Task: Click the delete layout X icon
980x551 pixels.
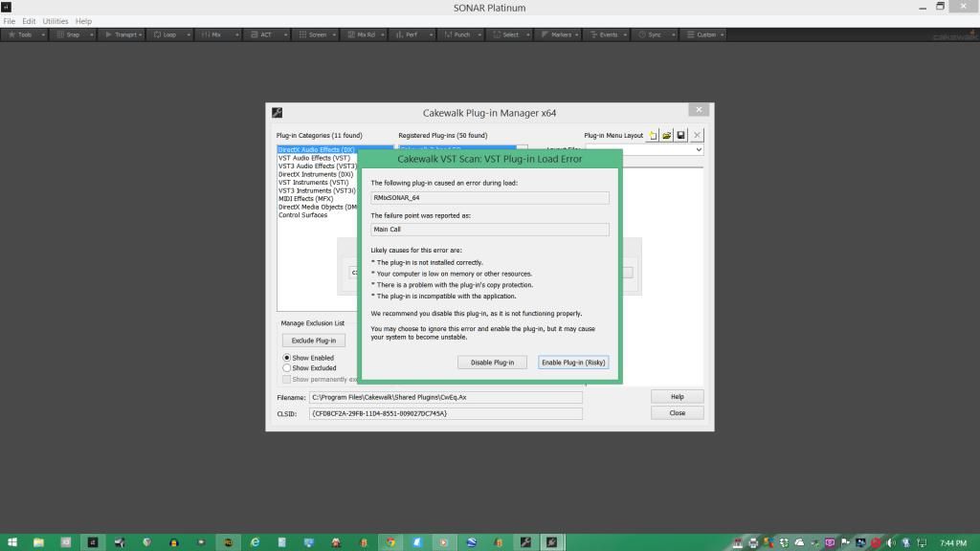Action: coord(697,136)
